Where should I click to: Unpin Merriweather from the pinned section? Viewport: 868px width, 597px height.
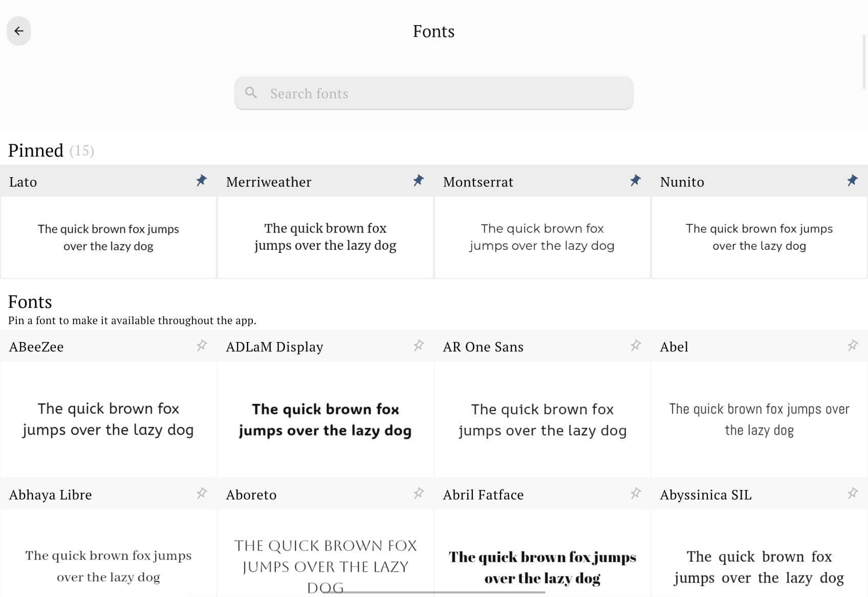click(419, 181)
